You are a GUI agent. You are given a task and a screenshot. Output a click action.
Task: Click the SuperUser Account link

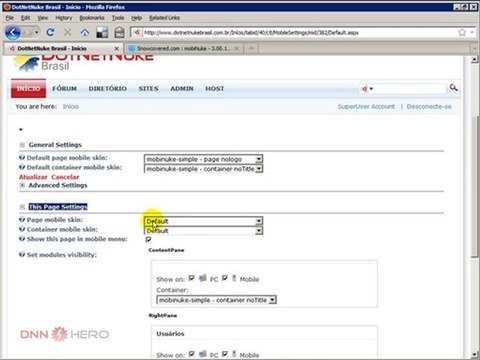[366, 106]
